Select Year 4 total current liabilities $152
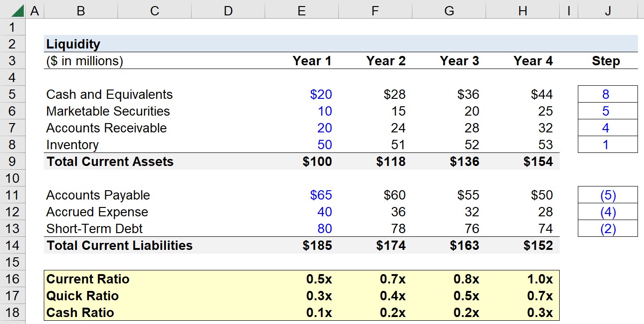This screenshot has height=324, width=644. pos(538,246)
